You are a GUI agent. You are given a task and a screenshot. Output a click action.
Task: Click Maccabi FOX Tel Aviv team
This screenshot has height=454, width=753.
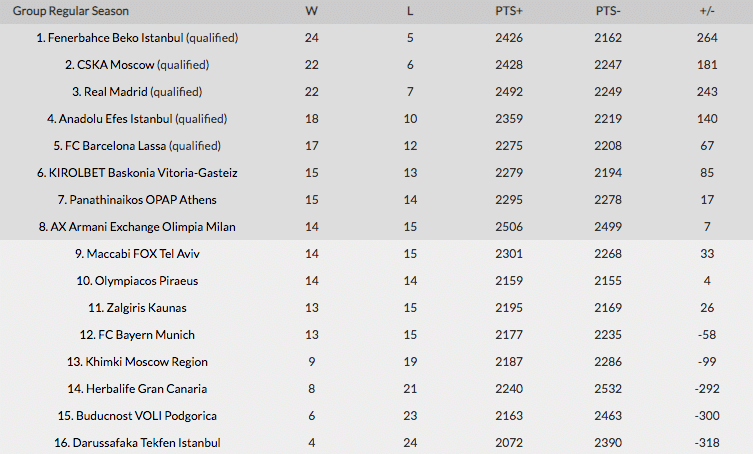(x=143, y=254)
